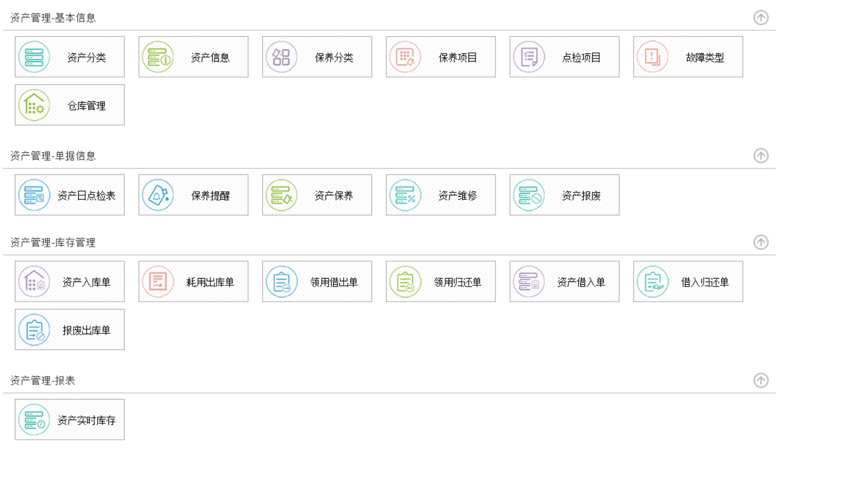This screenshot has width=868, height=482.
Task: Click the 领用借出单 clipboard icon
Action: [x=281, y=281]
